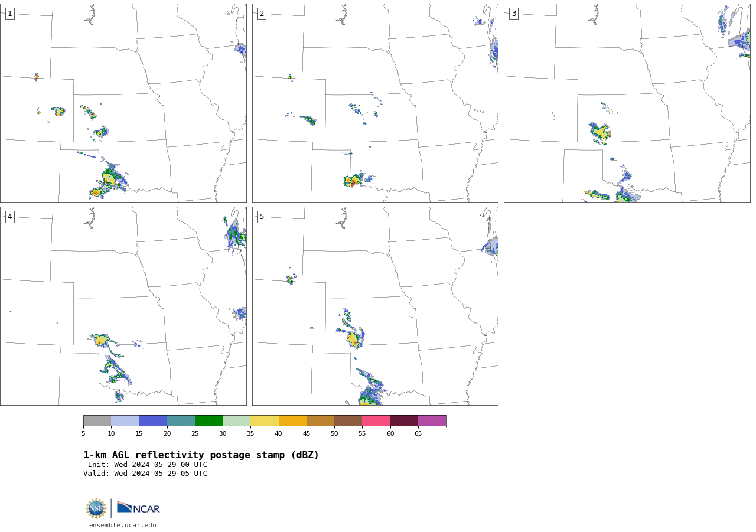Select the dark green 25-30 dBZ swatch
This screenshot has width=756, height=532.
[208, 421]
